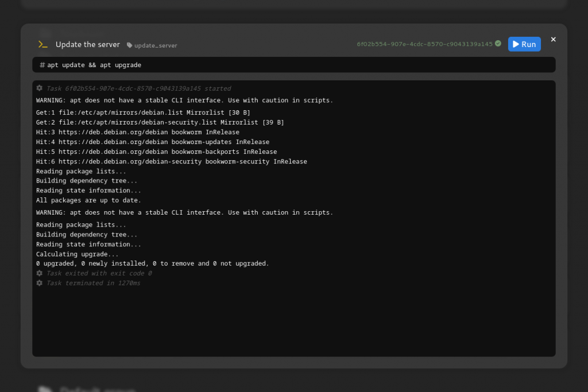Click the yellow terminal prompt icon
Screen dimensions: 588x392
(42, 44)
